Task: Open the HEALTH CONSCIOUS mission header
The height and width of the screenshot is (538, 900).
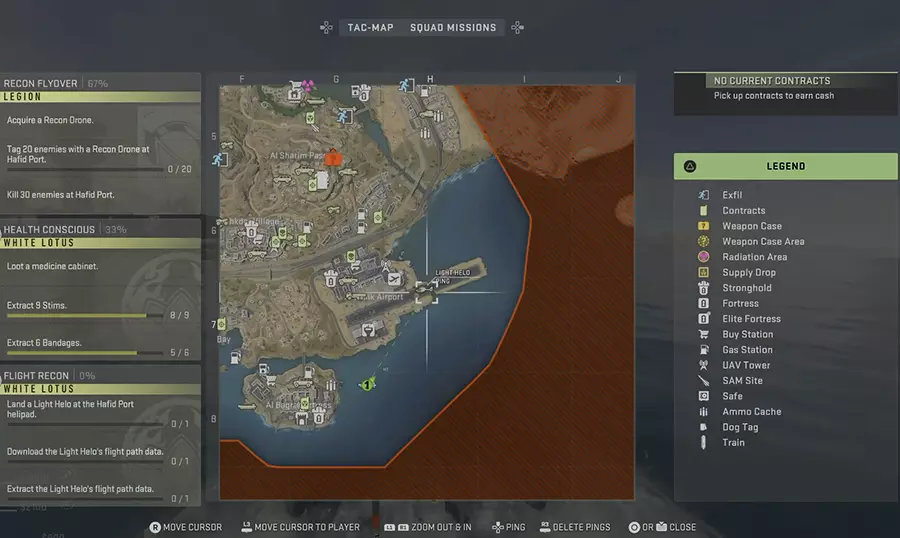Action: point(100,230)
